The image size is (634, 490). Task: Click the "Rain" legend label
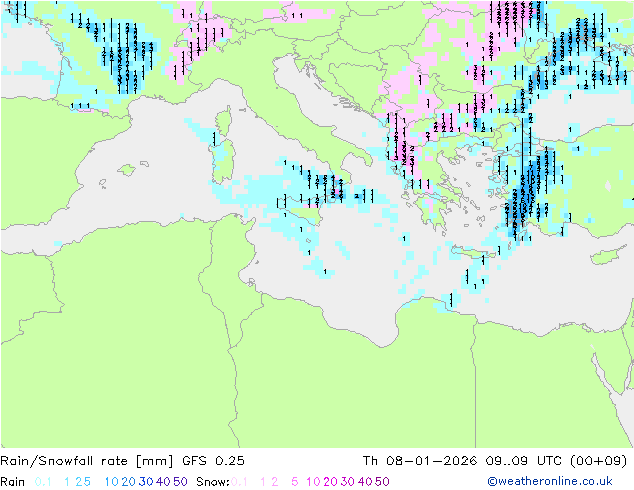[x=13, y=482]
